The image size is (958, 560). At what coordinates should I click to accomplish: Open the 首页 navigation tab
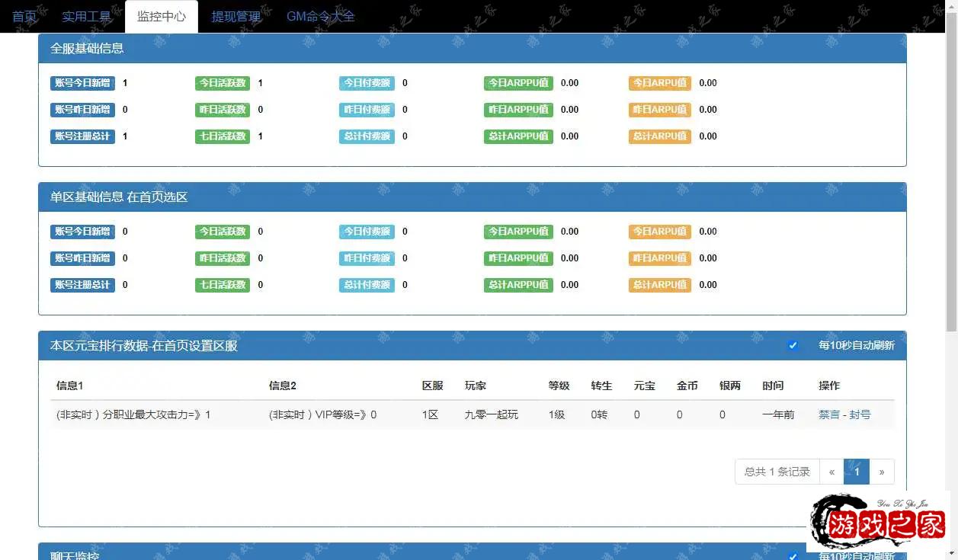pyautogui.click(x=24, y=16)
